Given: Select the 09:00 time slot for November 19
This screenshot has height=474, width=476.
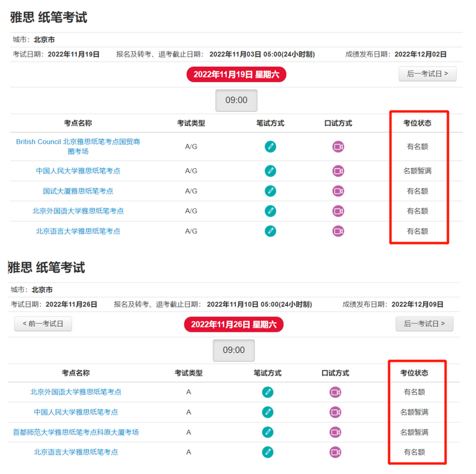Looking at the screenshot, I should [x=236, y=100].
